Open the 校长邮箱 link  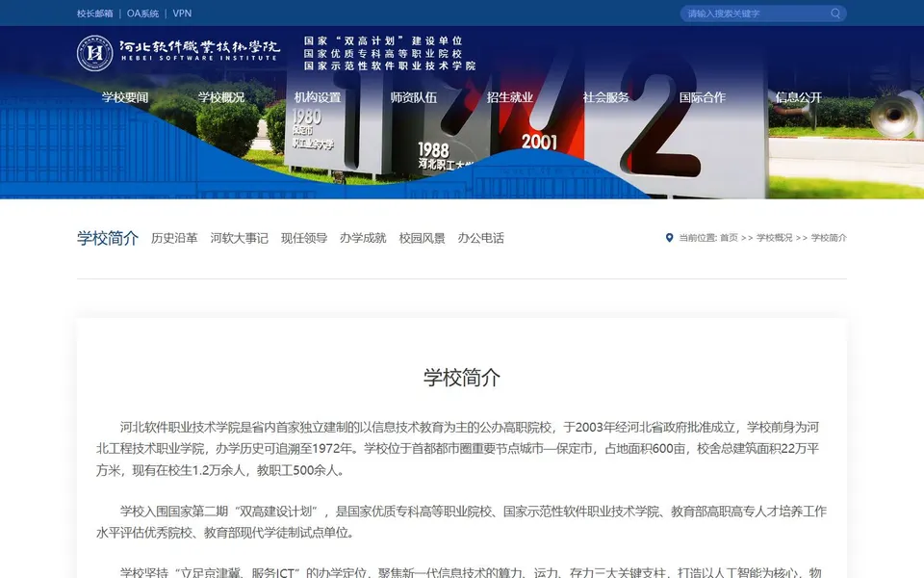click(95, 13)
